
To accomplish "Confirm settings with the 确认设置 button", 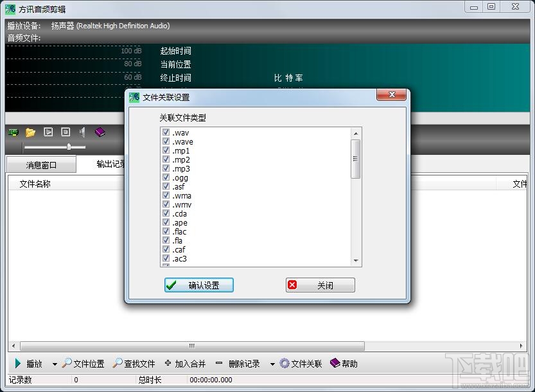I will (198, 285).
